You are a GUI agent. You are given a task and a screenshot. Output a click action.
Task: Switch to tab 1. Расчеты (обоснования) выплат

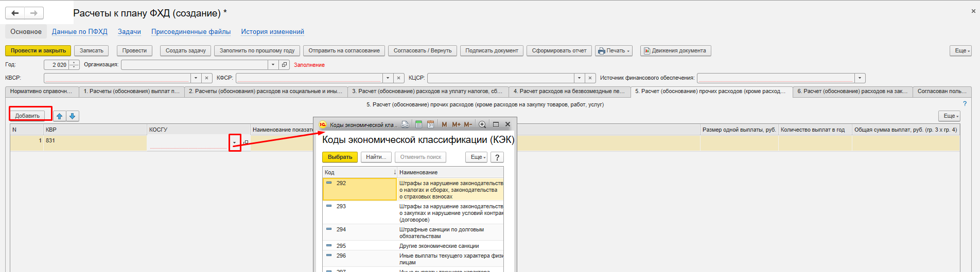tap(132, 92)
